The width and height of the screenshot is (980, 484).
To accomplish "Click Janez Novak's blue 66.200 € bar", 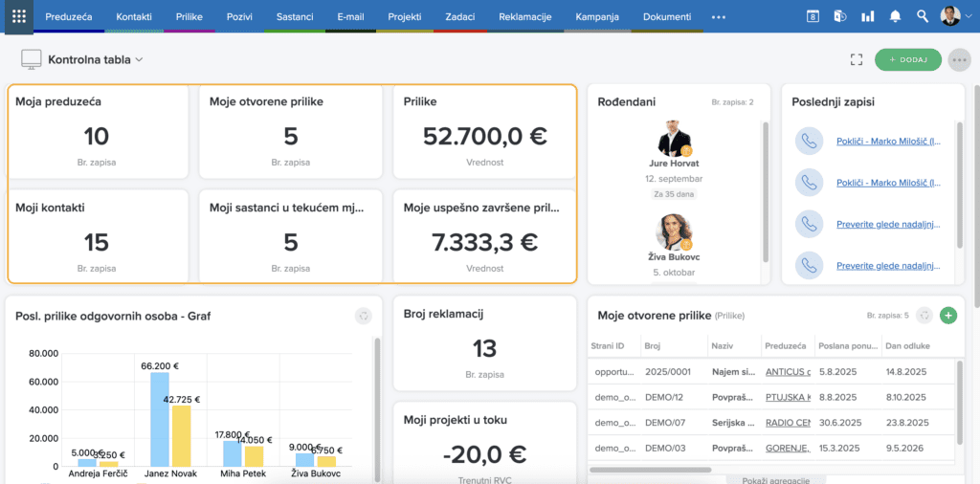I will click(160, 419).
